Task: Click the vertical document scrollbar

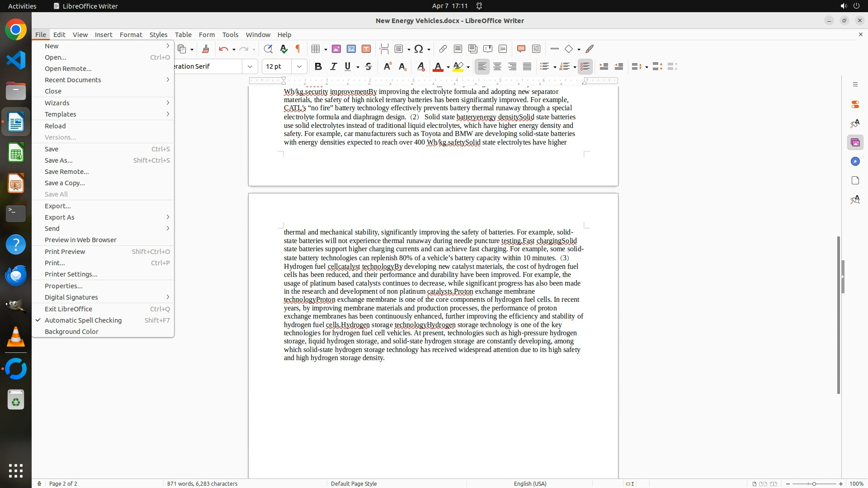Action: point(838,314)
